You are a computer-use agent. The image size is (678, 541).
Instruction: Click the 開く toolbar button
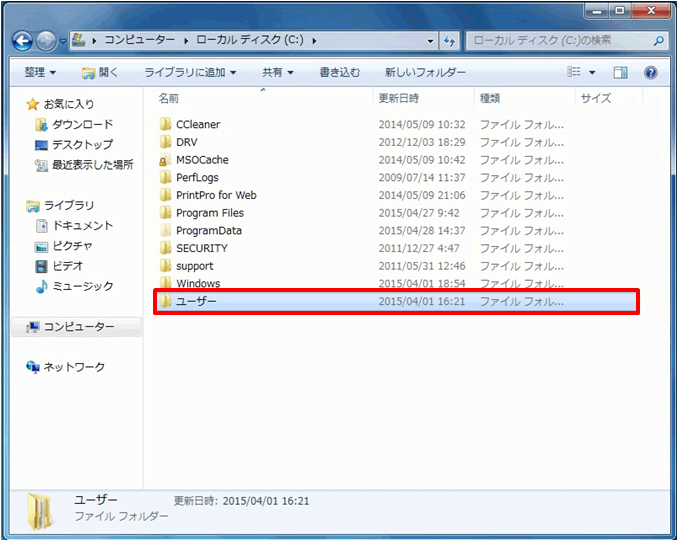coord(100,72)
